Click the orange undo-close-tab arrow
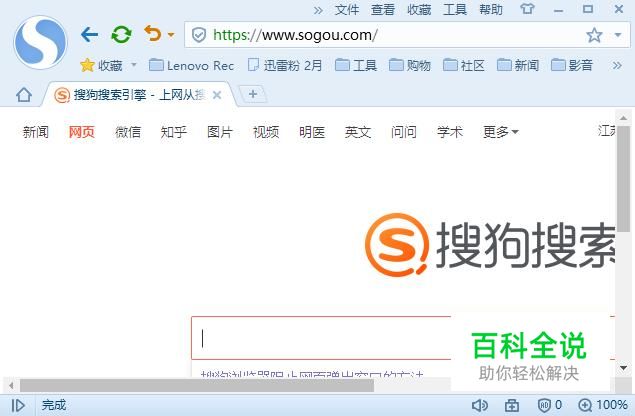The image size is (635, 416). [x=153, y=34]
